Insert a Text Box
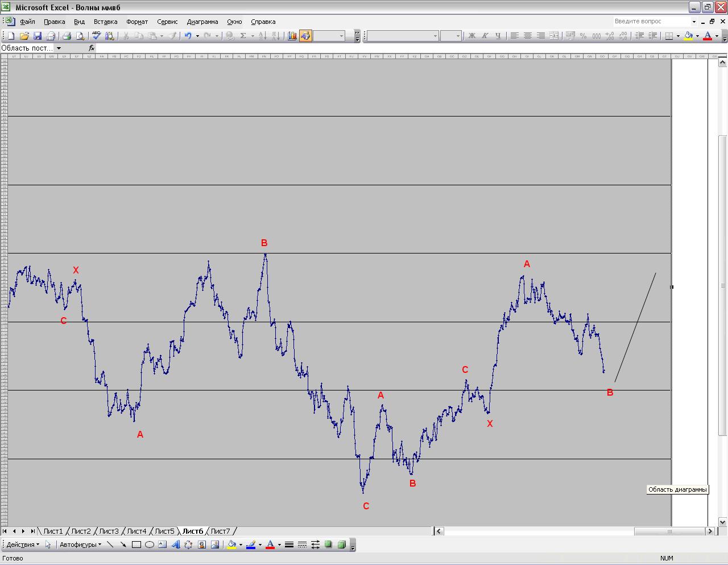 pos(163,545)
